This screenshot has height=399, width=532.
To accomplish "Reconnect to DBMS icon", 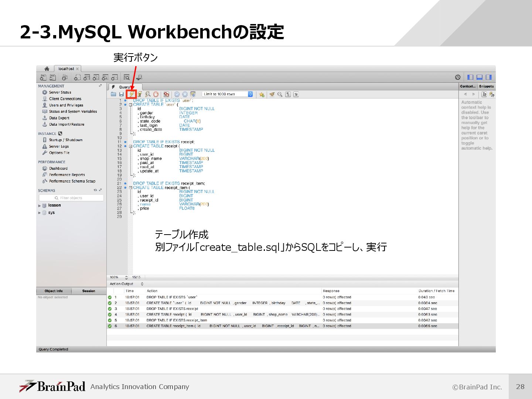I will pyautogui.click(x=139, y=77).
